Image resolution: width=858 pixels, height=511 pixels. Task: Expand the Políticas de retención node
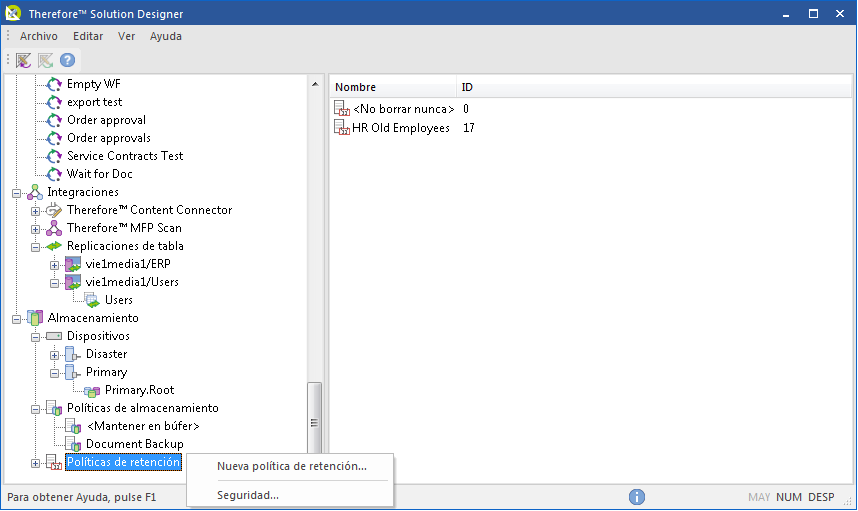pyautogui.click(x=35, y=463)
